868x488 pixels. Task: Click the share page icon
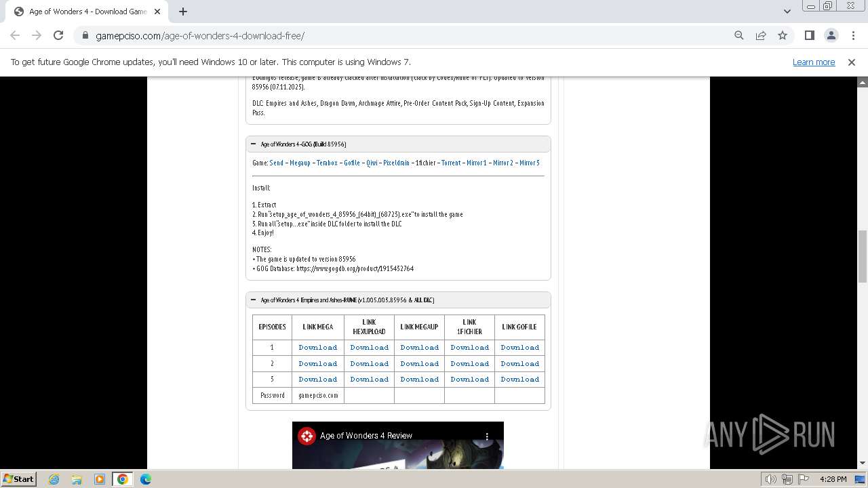(x=761, y=35)
